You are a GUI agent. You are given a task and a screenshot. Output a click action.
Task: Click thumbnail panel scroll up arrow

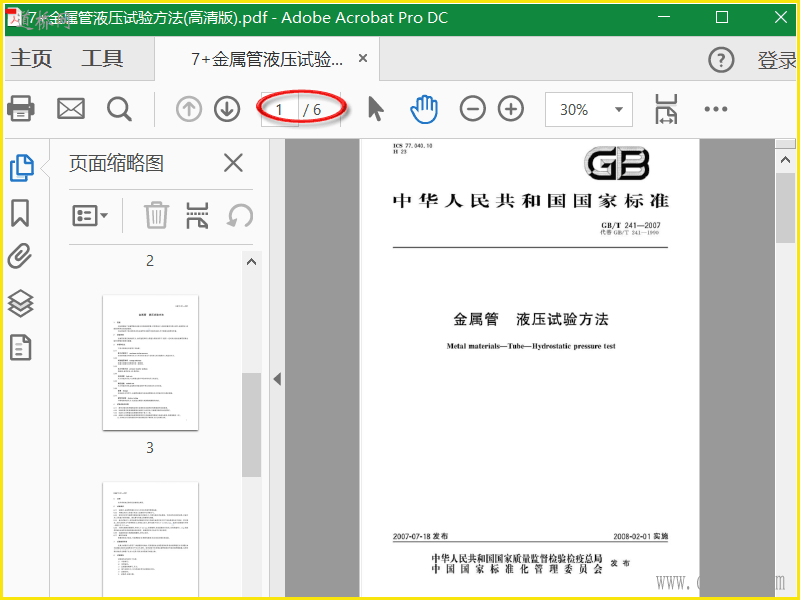tap(251, 262)
